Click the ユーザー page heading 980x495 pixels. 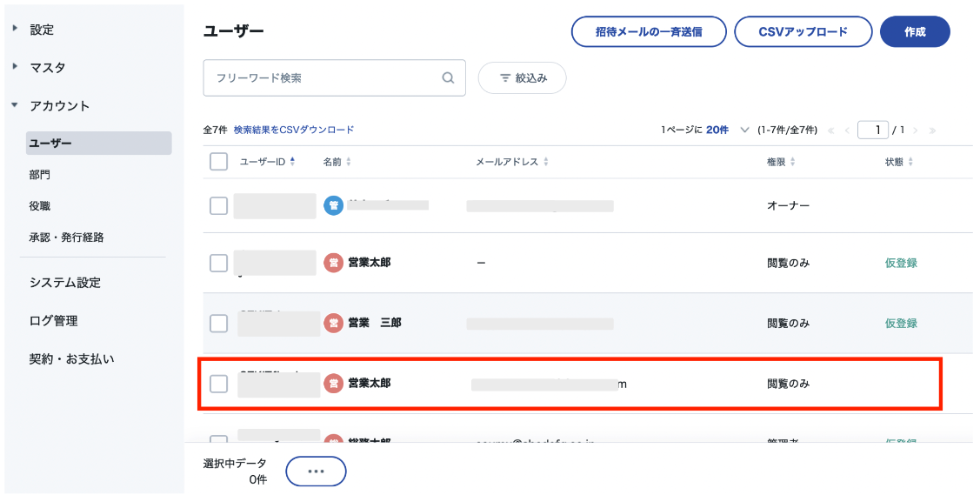(234, 31)
